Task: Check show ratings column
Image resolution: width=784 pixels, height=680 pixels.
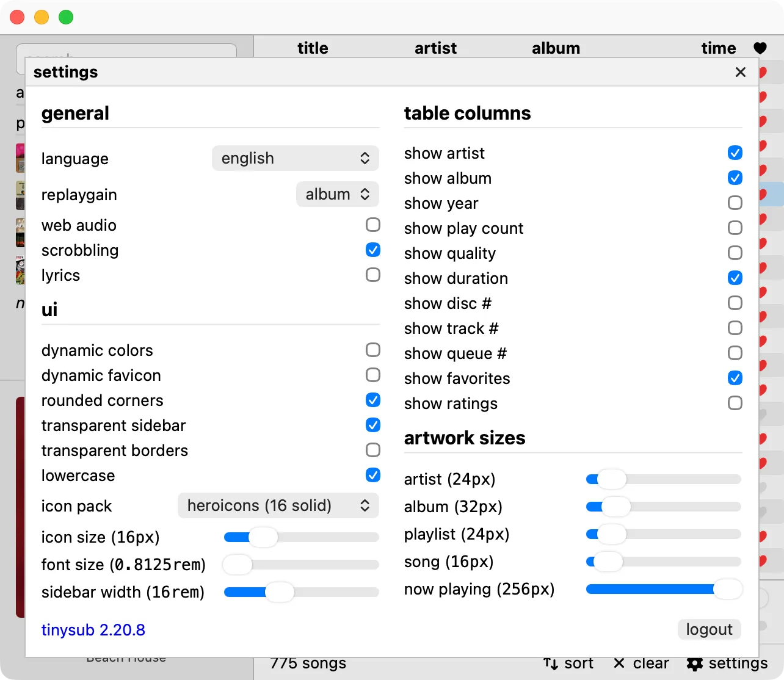Action: point(735,403)
